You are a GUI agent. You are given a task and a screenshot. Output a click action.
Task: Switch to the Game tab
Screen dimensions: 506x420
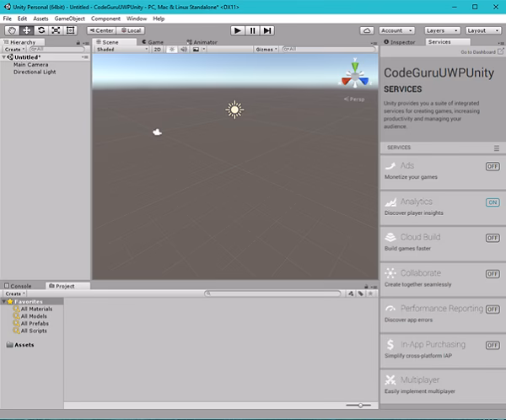pyautogui.click(x=153, y=42)
